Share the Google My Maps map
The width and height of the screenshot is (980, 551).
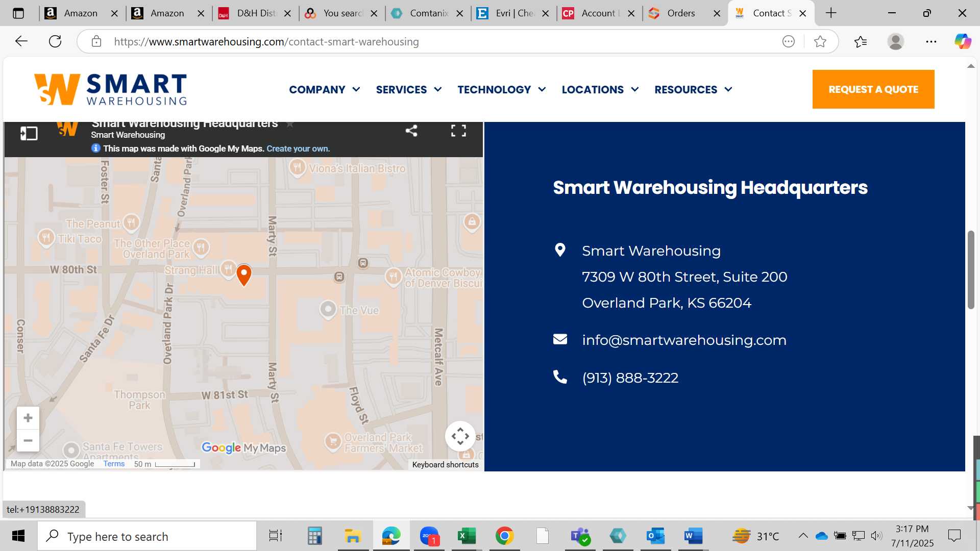pyautogui.click(x=411, y=131)
